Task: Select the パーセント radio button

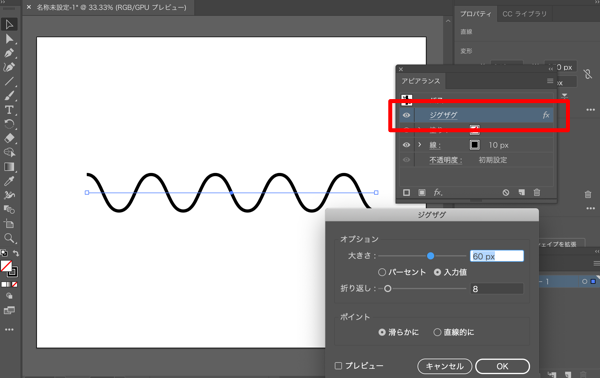Action: (x=382, y=272)
